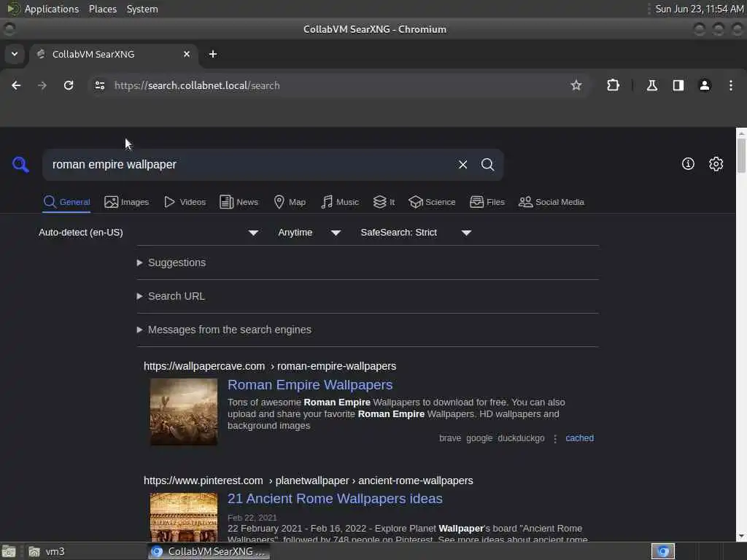Image resolution: width=747 pixels, height=560 pixels.
Task: Open the Chromium three-dot menu
Action: point(731,85)
